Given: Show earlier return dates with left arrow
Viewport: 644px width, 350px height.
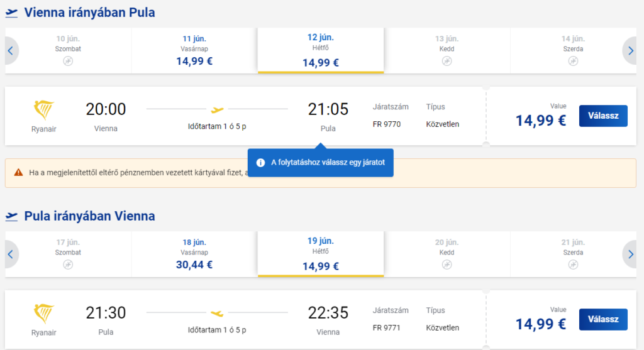Looking at the screenshot, I should pyautogui.click(x=11, y=254).
